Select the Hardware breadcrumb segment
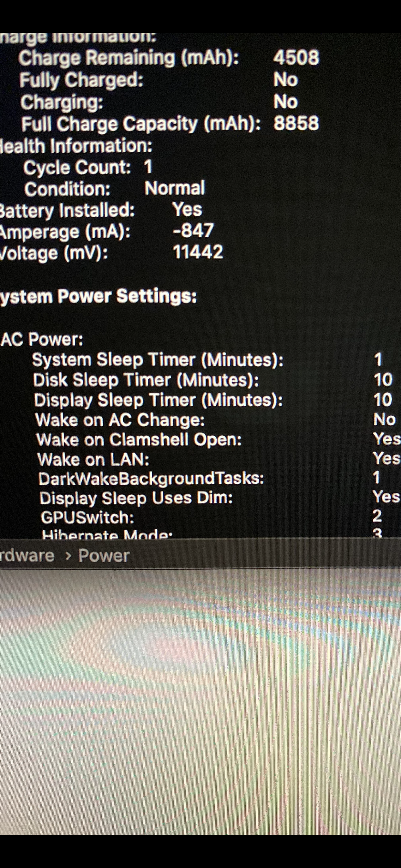401x868 pixels. (x=27, y=556)
